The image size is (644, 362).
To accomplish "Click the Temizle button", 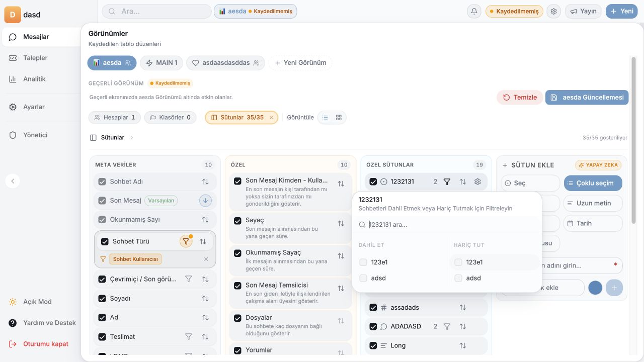I will tap(520, 98).
